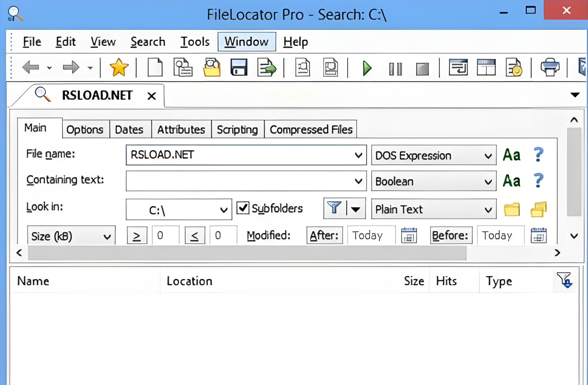Click the split panel layout toolbar icon
Viewport: 588px width, 385px height.
tap(486, 67)
